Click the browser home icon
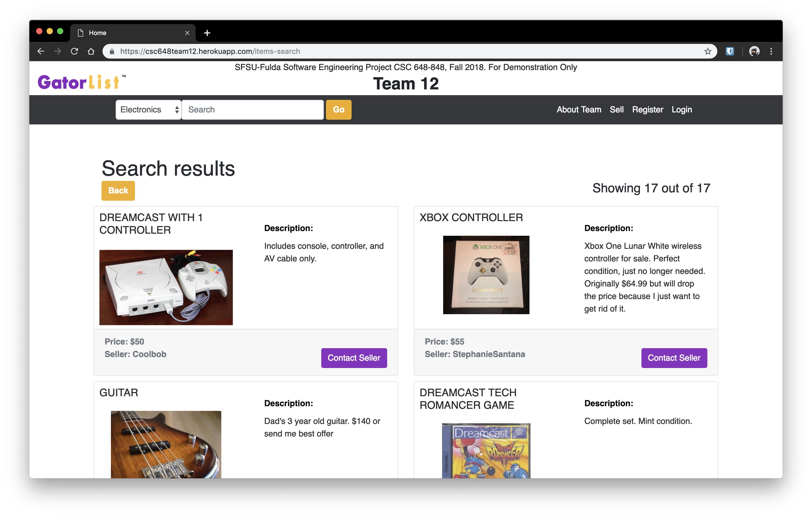Viewport: 812px width, 517px height. coord(91,51)
